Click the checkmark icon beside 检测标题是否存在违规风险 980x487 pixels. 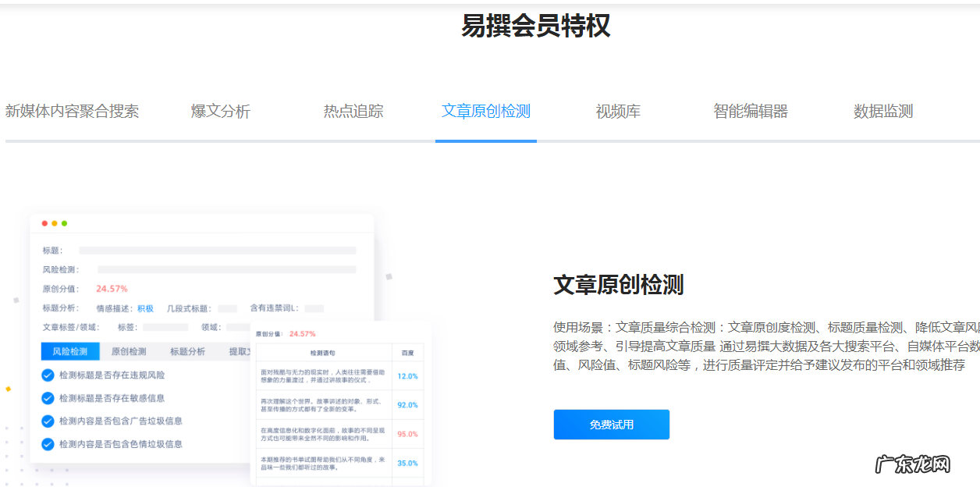(48, 376)
